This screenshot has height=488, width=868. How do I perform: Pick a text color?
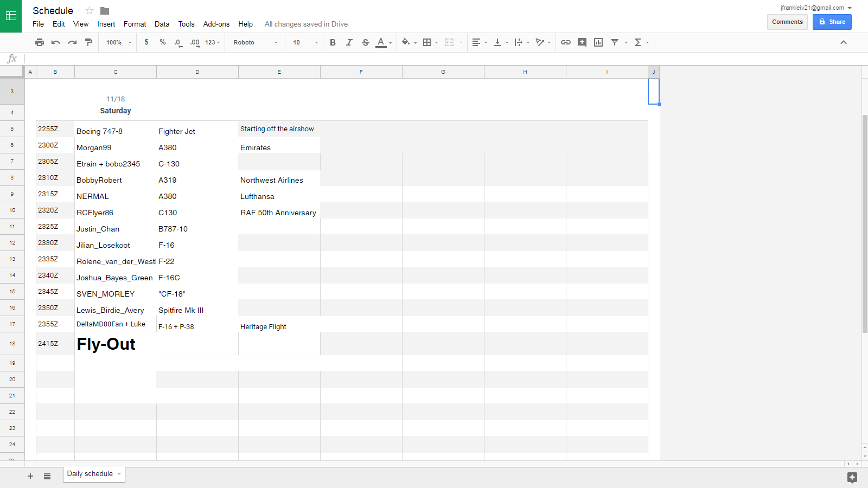[x=381, y=42]
